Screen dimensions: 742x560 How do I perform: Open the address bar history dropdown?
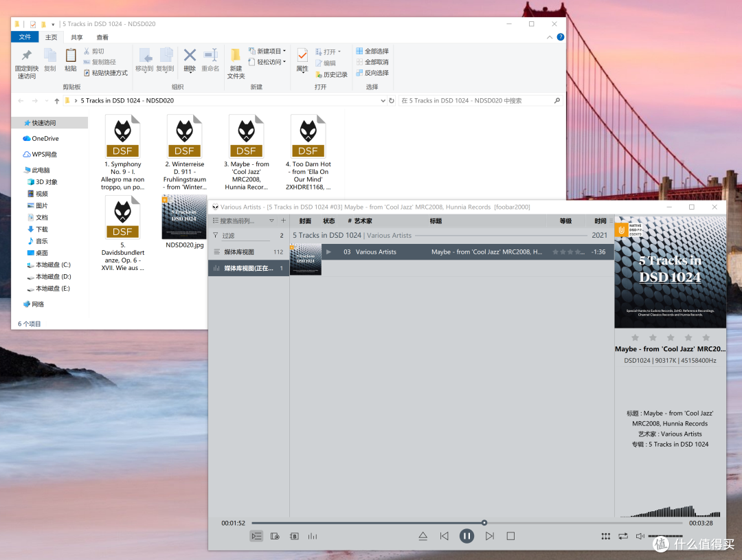click(x=383, y=100)
